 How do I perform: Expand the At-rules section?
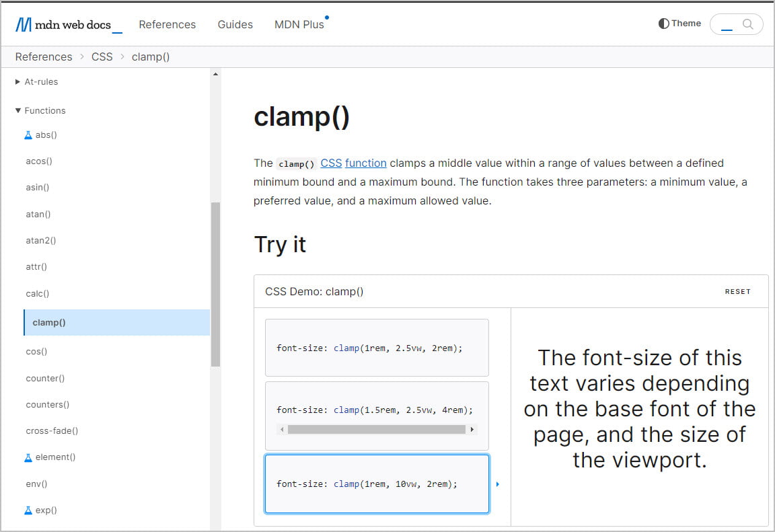coord(16,81)
